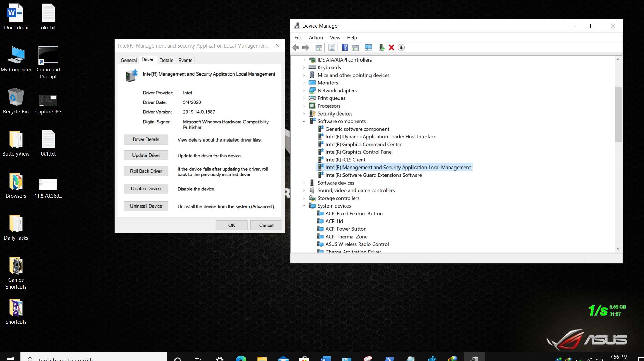
Task: Switch to the Details tab
Action: (166, 60)
